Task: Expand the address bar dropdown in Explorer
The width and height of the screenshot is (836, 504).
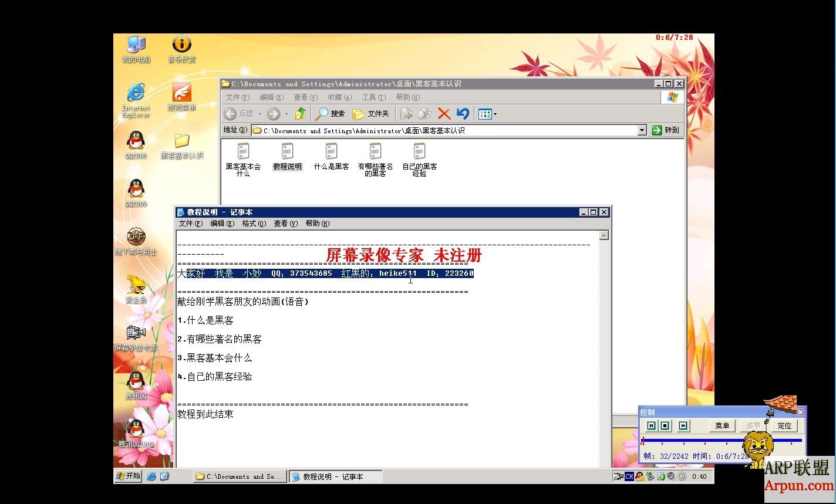Action: tap(643, 130)
